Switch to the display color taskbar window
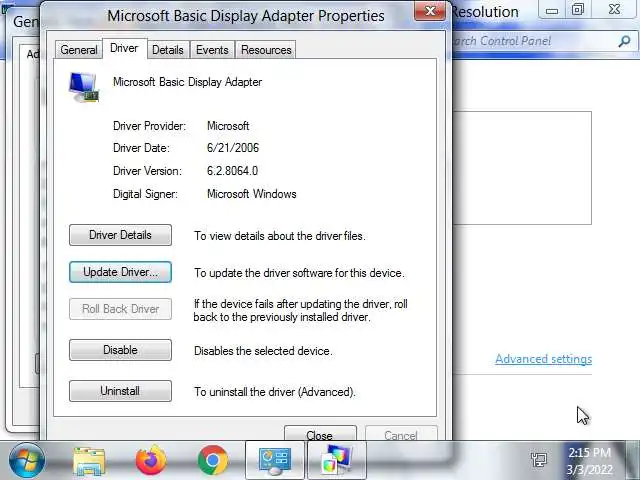 tap(337, 460)
